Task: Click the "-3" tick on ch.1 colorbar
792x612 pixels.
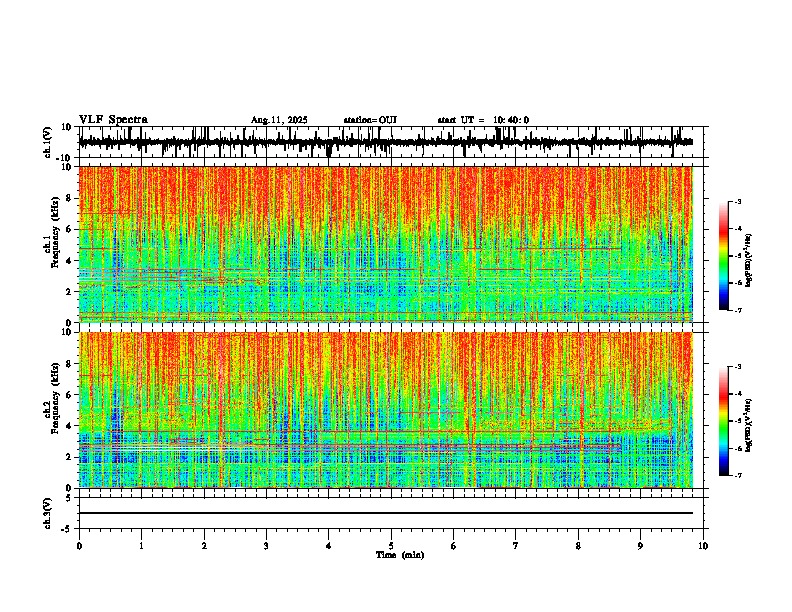Action: coord(738,201)
